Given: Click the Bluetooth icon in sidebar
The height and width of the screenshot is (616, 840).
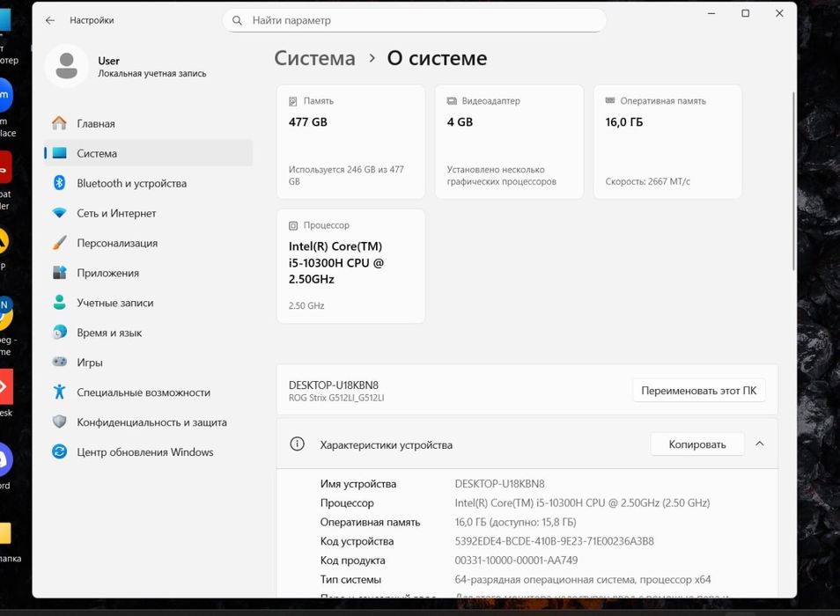Looking at the screenshot, I should click(60, 183).
